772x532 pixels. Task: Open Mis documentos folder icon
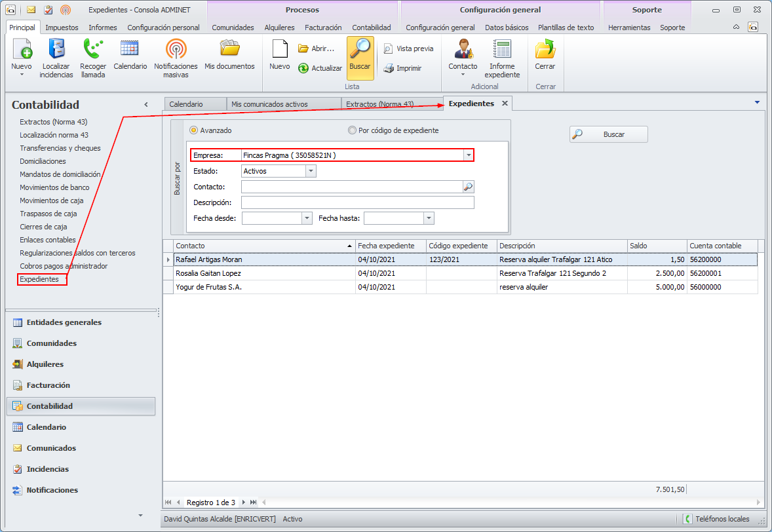point(229,49)
